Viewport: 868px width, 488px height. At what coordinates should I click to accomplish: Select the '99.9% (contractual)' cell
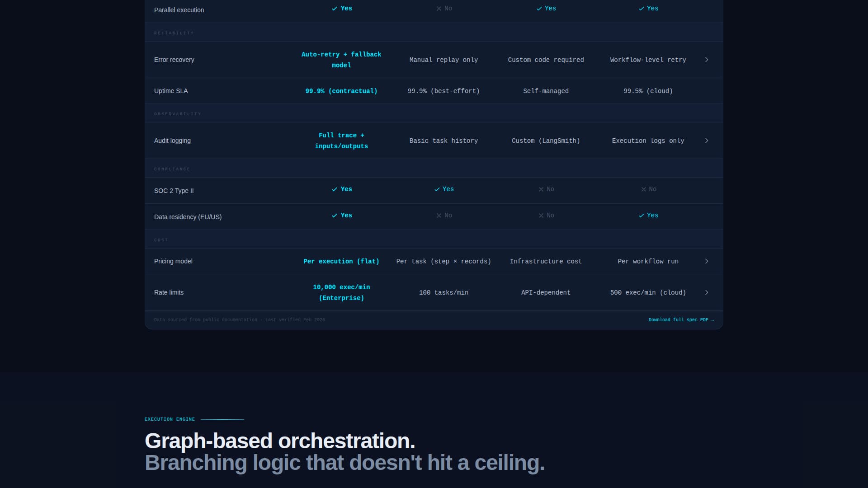[341, 91]
